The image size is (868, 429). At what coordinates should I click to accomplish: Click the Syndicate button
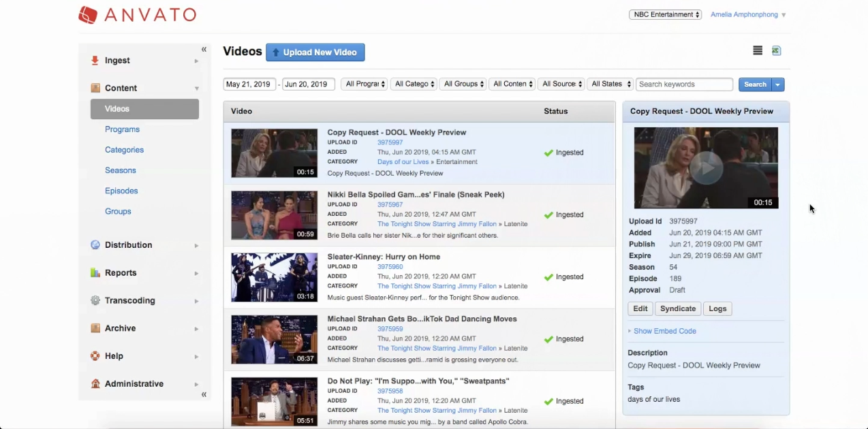(677, 308)
